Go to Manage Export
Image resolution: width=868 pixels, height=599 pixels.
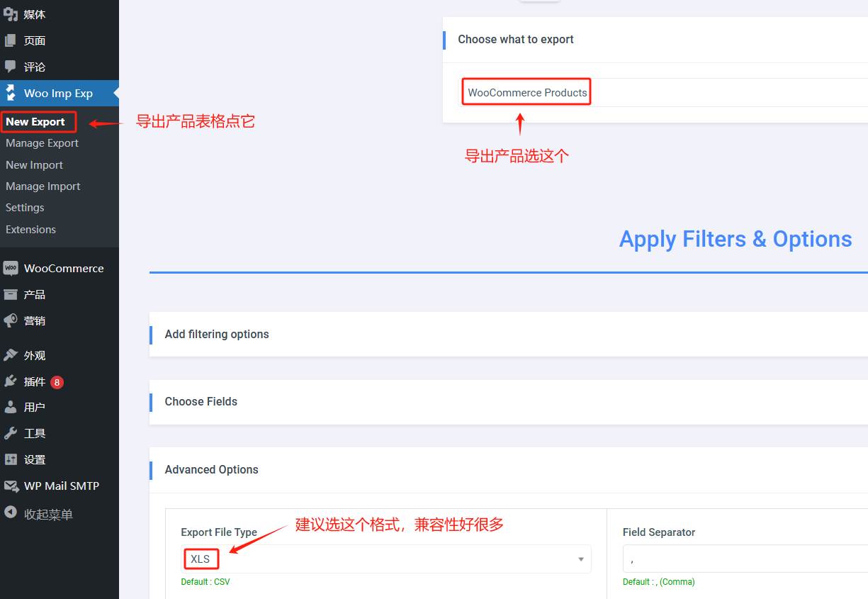click(x=42, y=143)
